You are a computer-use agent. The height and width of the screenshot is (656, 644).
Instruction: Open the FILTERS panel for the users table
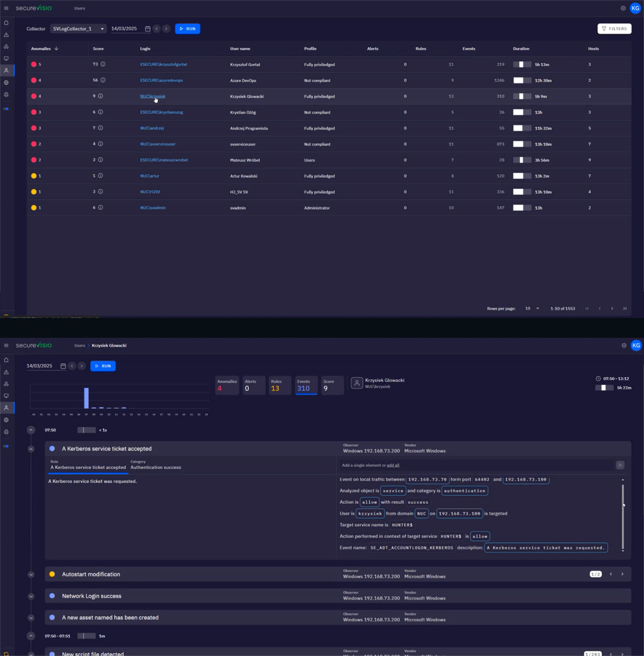(614, 29)
